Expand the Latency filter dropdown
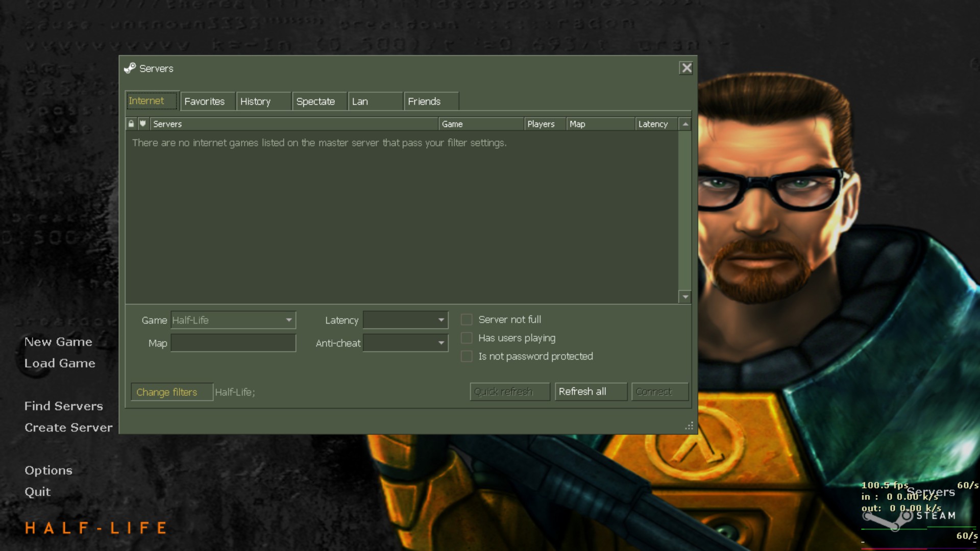Viewport: 980px width, 551px height. click(405, 320)
